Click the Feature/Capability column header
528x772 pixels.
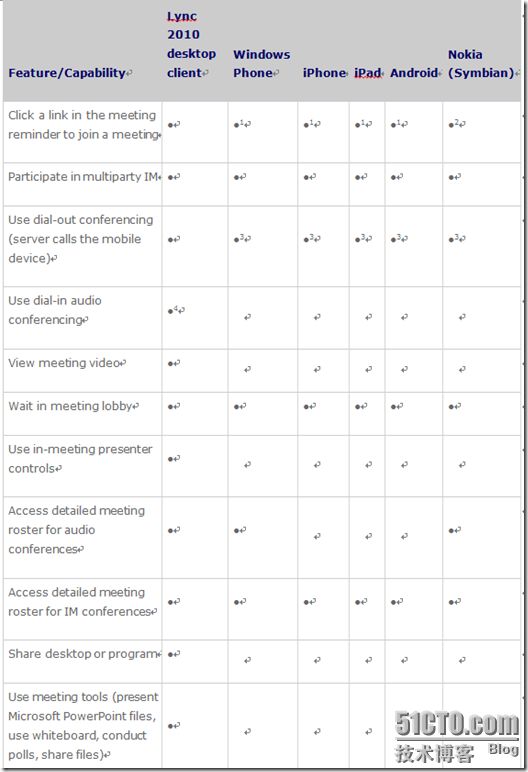click(x=67, y=73)
